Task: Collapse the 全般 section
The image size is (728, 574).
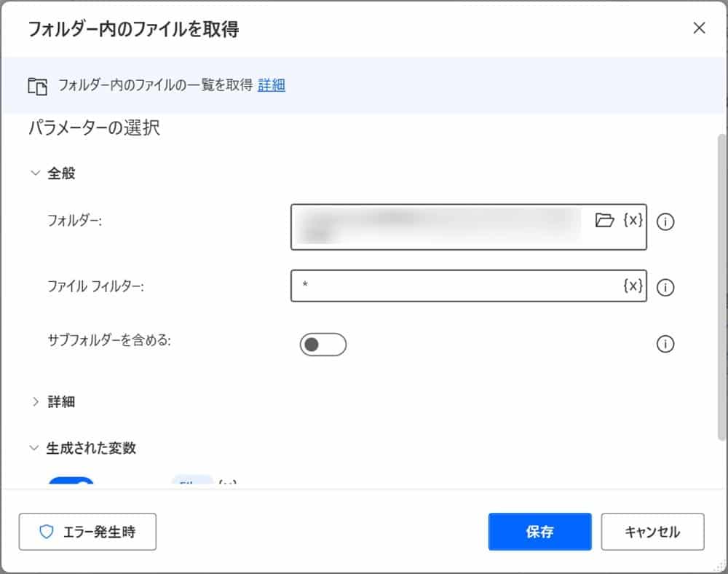Action: 35,173
